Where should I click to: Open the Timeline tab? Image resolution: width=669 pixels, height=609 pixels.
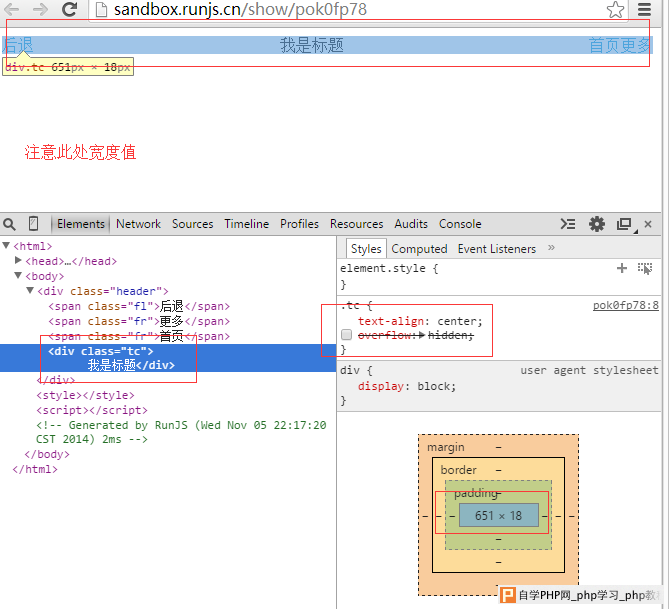point(247,224)
